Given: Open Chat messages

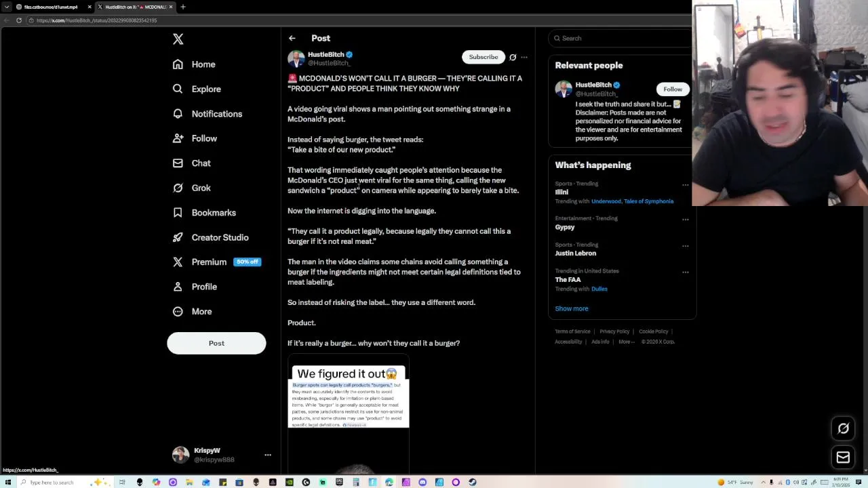Looking at the screenshot, I should click(x=191, y=163).
